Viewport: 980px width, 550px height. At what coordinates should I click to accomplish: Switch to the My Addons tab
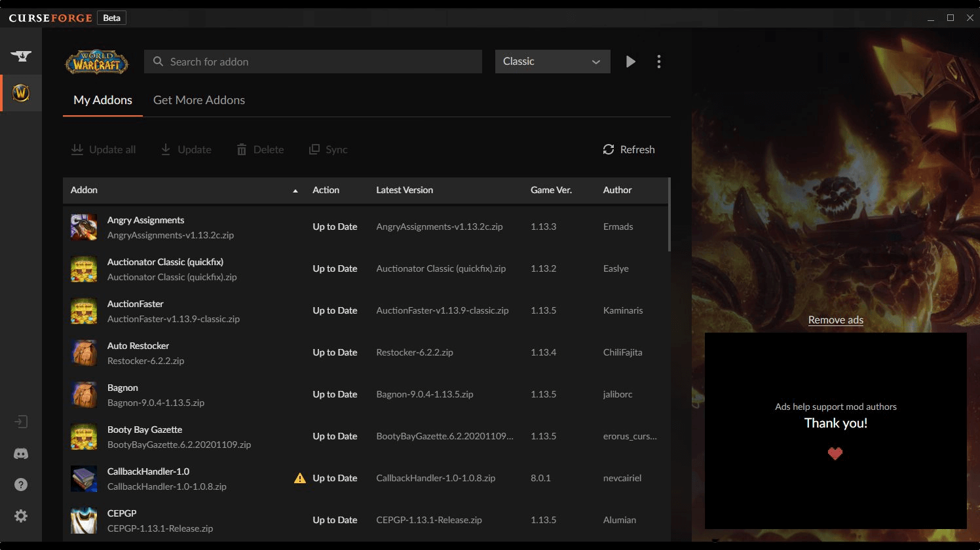tap(103, 100)
